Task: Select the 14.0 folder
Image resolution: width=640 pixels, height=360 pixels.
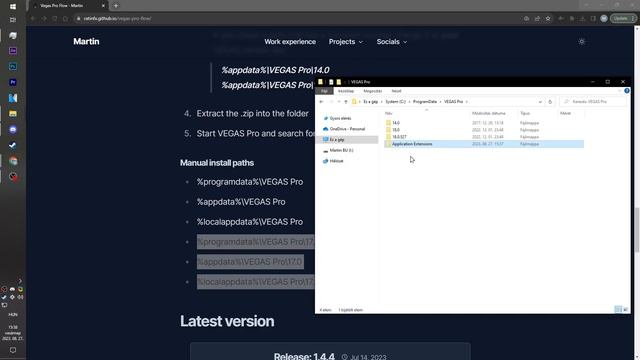Action: [x=396, y=123]
